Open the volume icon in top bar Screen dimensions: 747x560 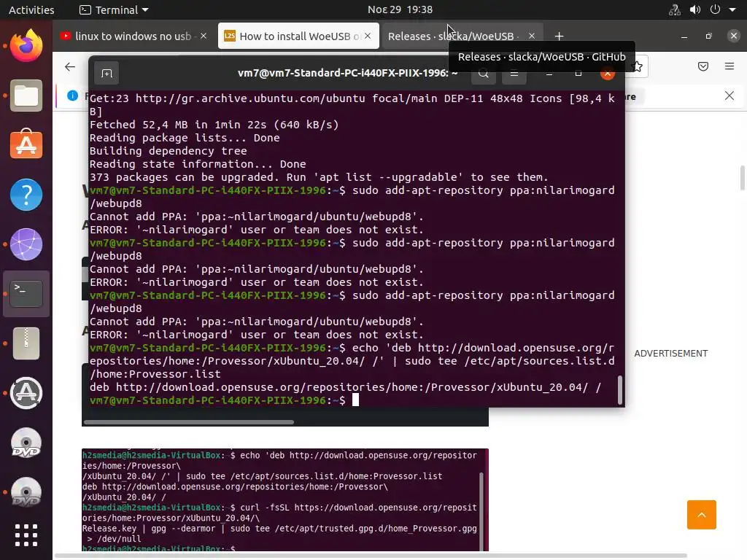point(695,9)
